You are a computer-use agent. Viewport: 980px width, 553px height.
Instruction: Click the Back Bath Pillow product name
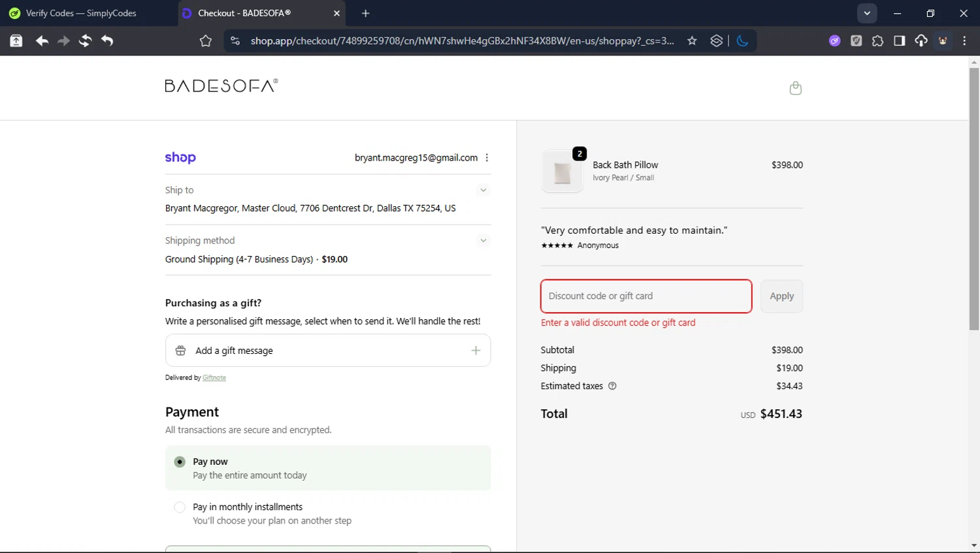[625, 165]
